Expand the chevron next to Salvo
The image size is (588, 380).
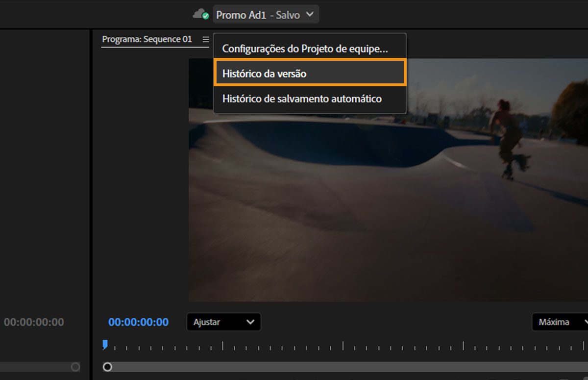click(x=310, y=15)
